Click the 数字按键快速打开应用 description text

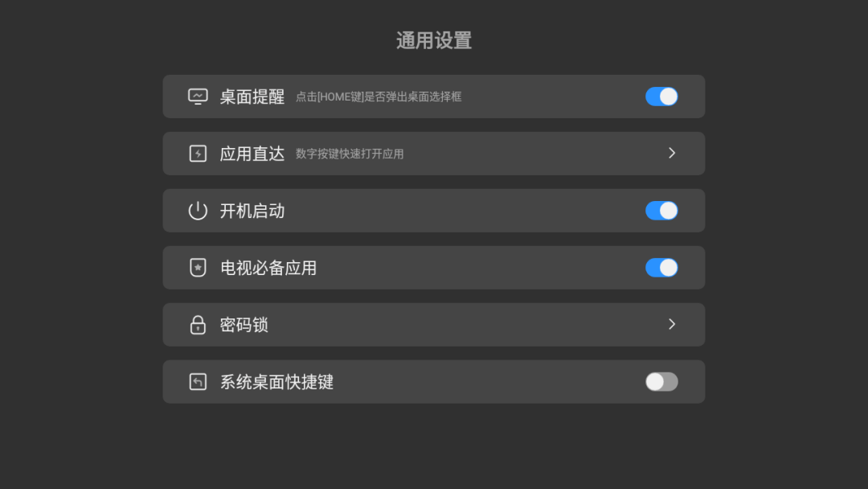pyautogui.click(x=350, y=154)
